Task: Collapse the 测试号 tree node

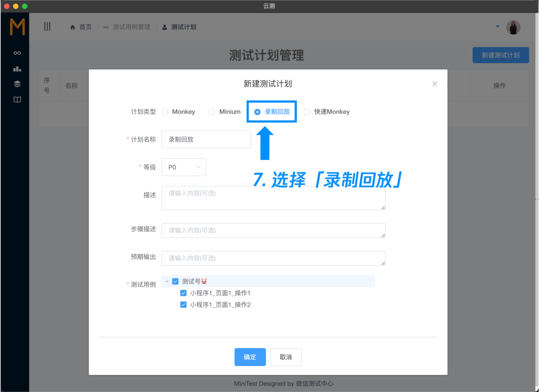Action: pos(167,281)
